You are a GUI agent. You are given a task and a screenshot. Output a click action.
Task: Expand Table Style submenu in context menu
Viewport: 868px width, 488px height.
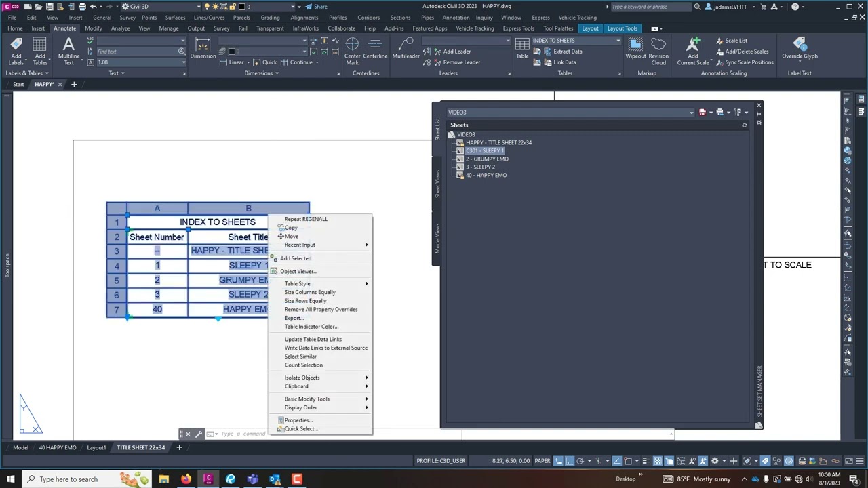click(326, 284)
